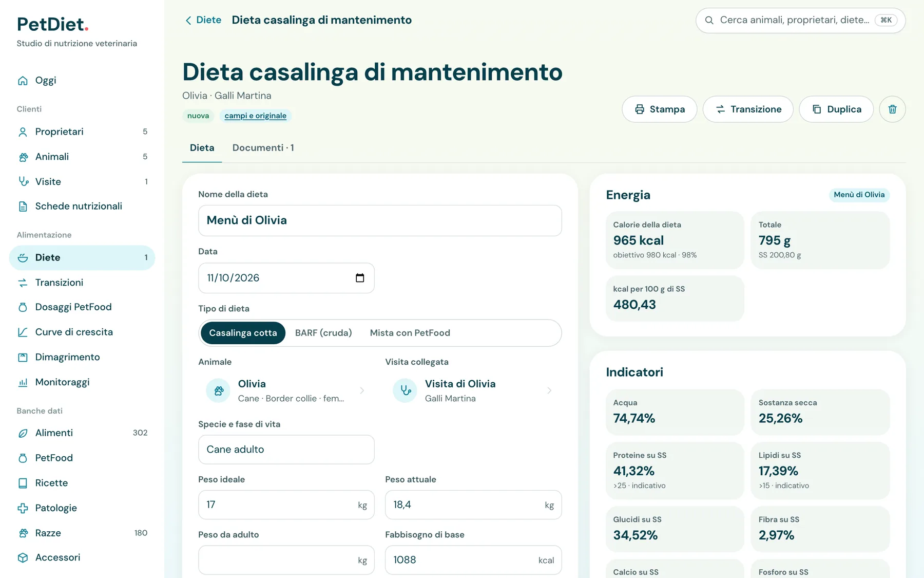
Task: Click the Razze paw icon
Action: 23,533
